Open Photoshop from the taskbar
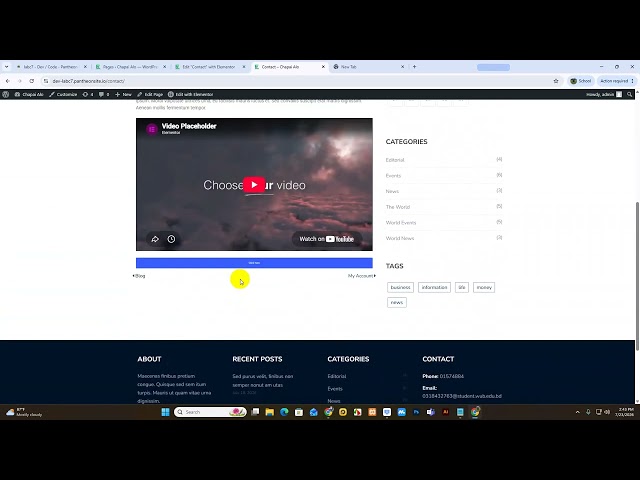Screen dimensions: 640x480 pyautogui.click(x=416, y=412)
